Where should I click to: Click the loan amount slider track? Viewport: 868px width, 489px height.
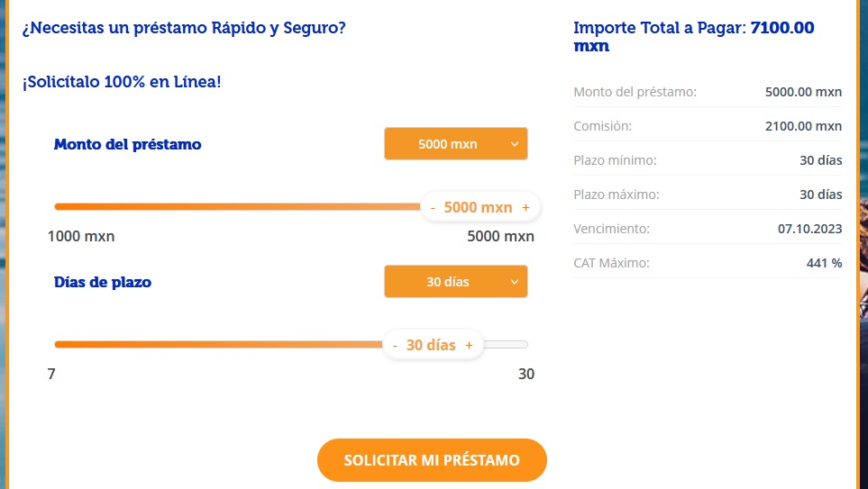pyautogui.click(x=237, y=207)
